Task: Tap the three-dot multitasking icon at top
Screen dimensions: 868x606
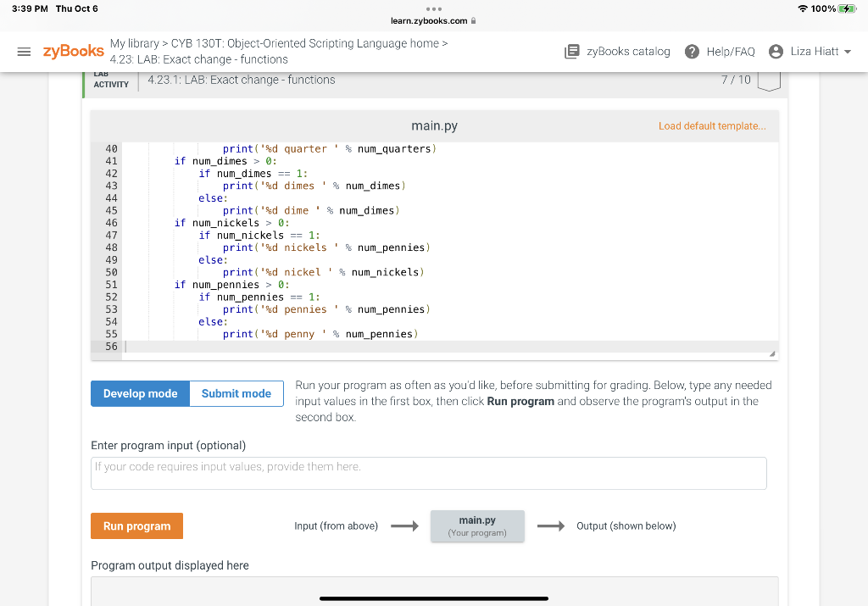Action: pyautogui.click(x=434, y=8)
